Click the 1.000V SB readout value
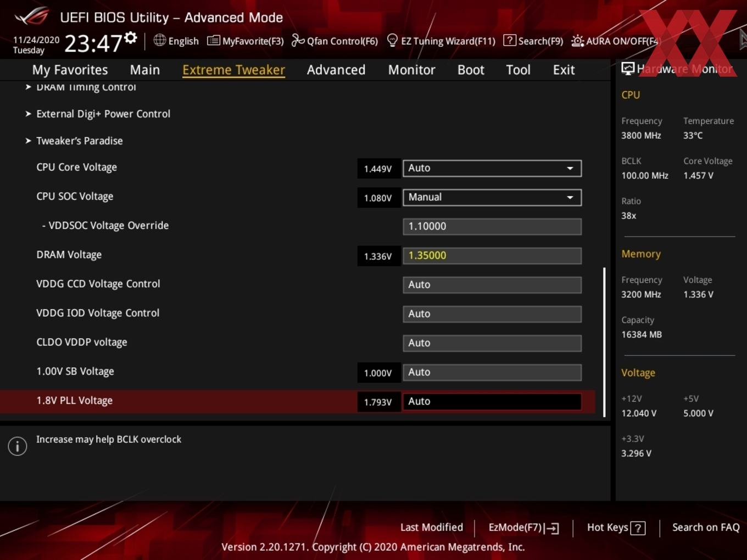This screenshot has height=560, width=747. point(378,373)
